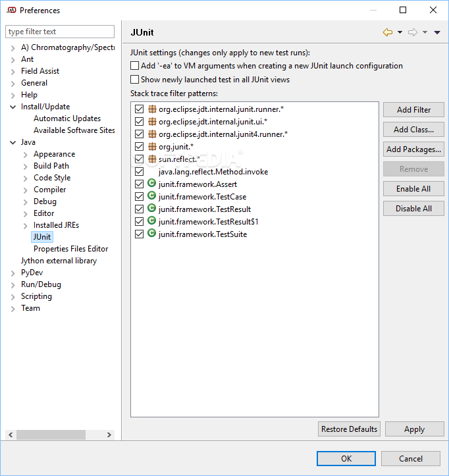The width and height of the screenshot is (449, 476).
Task: Click package icon next to sun.reflect.*
Action: pos(152,159)
